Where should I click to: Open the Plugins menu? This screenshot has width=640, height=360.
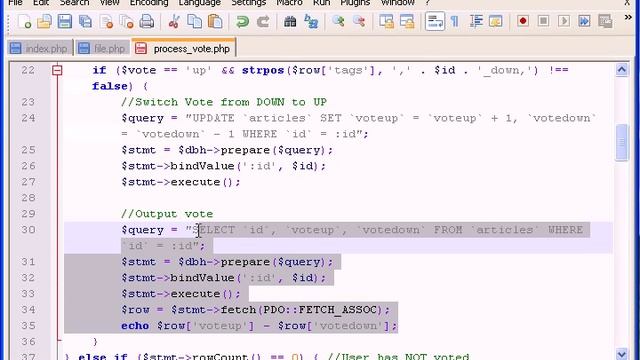tap(355, 2)
